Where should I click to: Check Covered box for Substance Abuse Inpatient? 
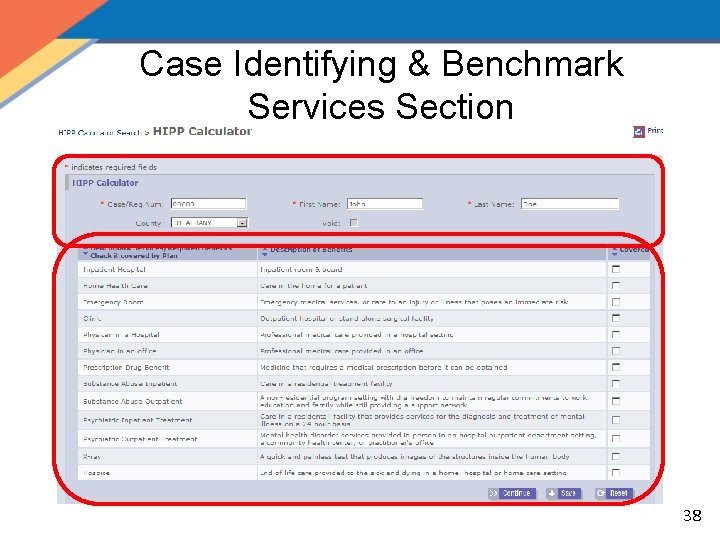tap(616, 383)
